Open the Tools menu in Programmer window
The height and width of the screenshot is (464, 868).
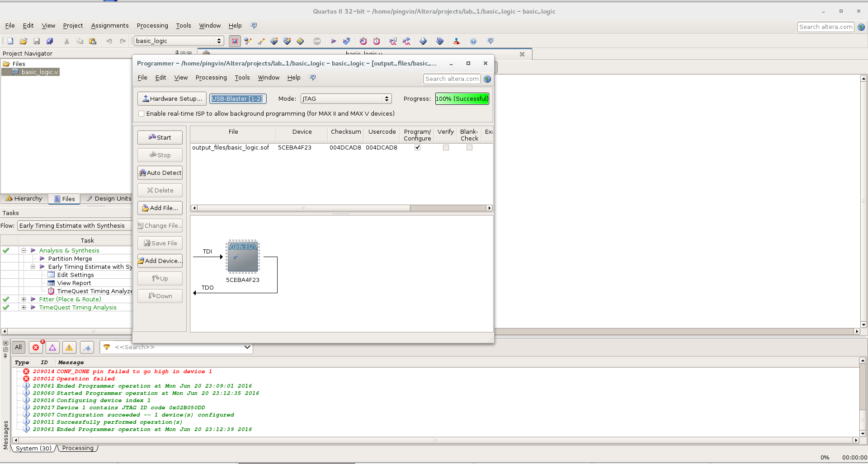tap(242, 78)
